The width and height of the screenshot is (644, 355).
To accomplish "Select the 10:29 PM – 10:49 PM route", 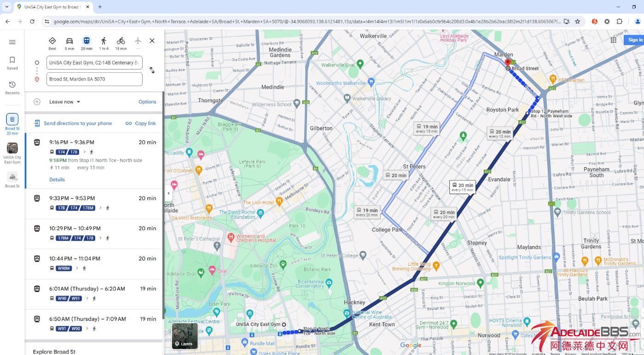I will click(94, 233).
